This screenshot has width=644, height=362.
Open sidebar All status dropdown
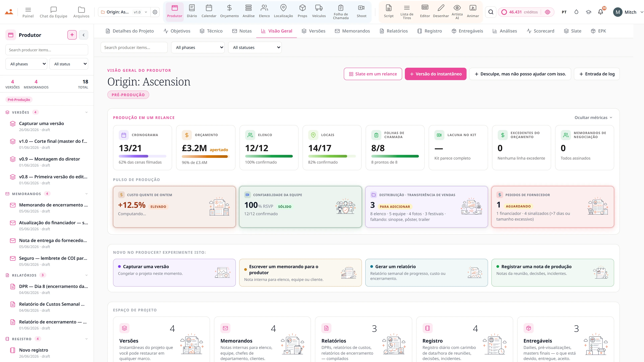click(x=69, y=64)
